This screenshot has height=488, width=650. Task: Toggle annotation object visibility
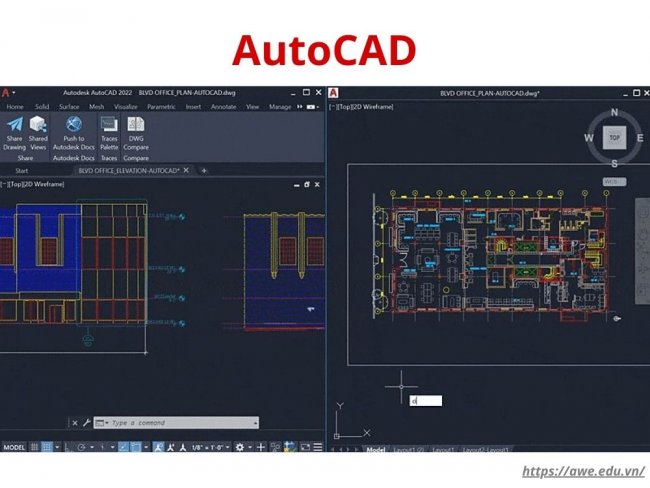pos(158,447)
